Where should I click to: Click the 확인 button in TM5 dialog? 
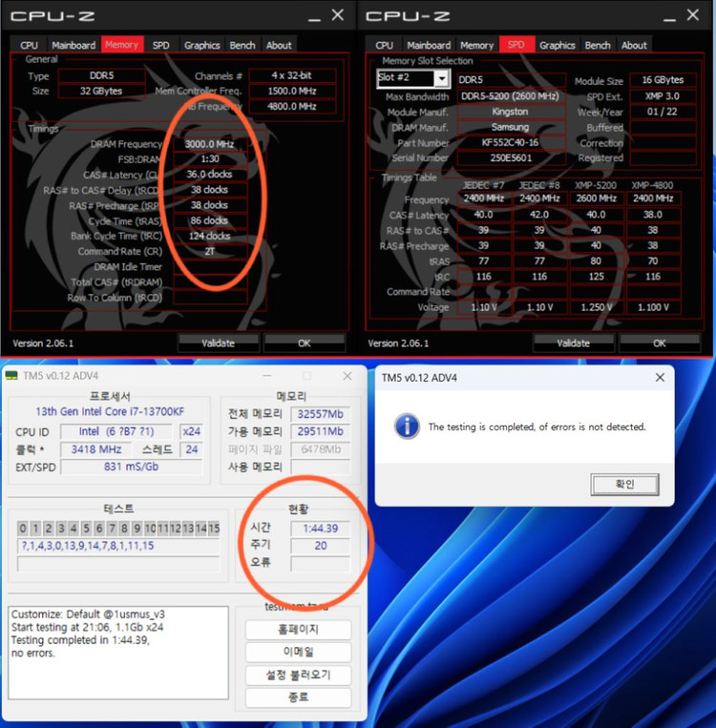[x=625, y=485]
